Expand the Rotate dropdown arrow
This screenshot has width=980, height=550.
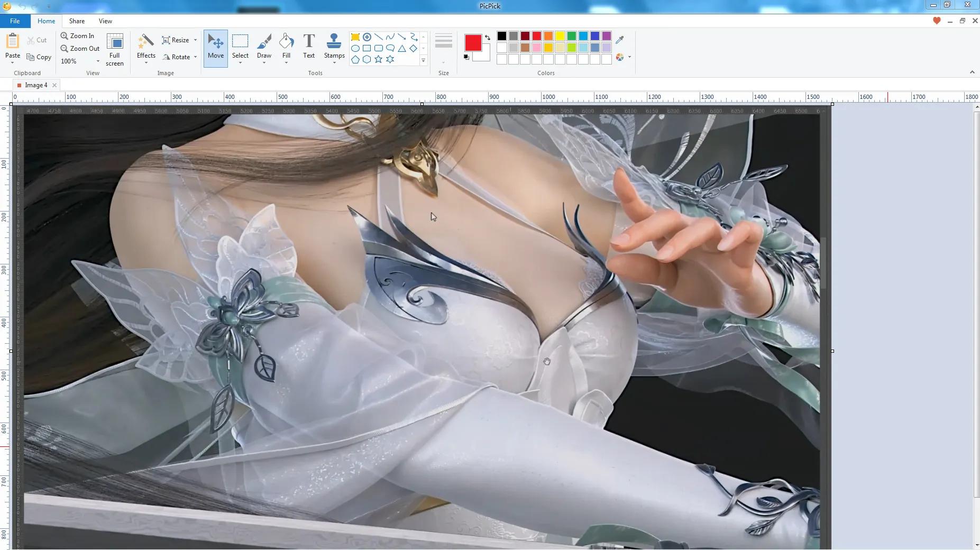click(196, 57)
